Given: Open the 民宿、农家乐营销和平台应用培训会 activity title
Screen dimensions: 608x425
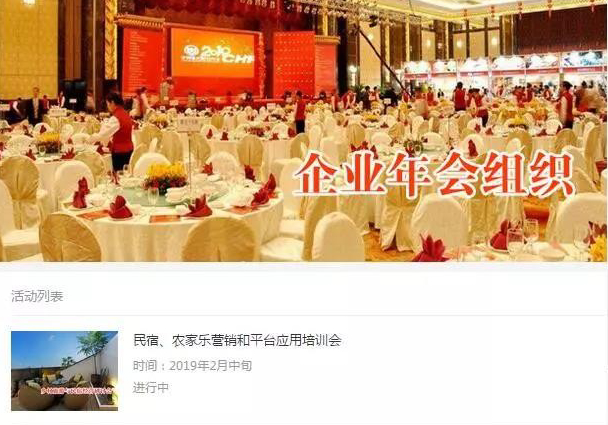Looking at the screenshot, I should click(237, 340).
